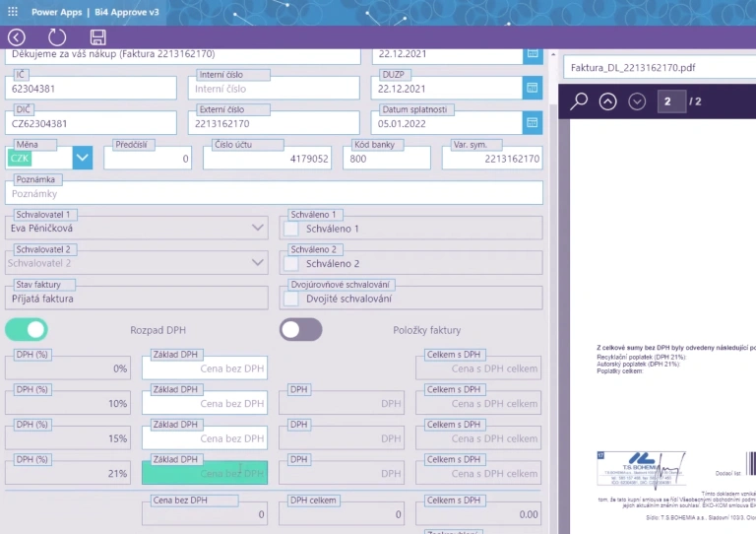Go to the next PDF page
Viewport: 756px width, 534px height.
click(x=637, y=101)
